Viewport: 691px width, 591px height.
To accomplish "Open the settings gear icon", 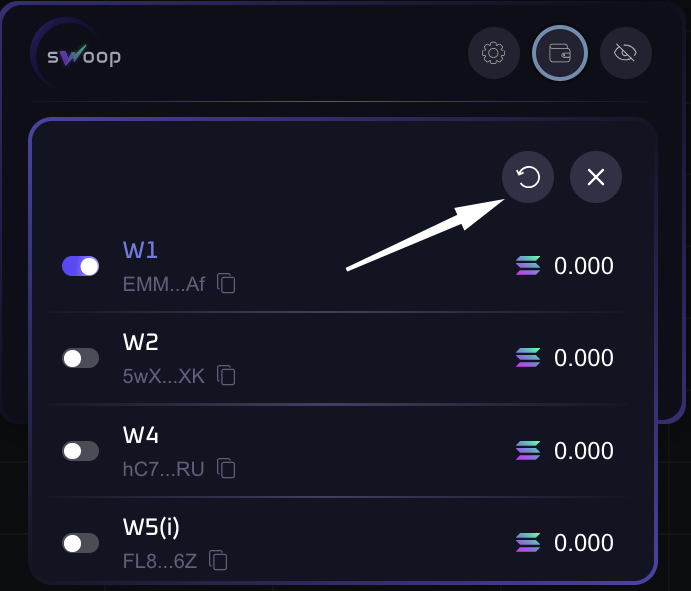I will (493, 53).
